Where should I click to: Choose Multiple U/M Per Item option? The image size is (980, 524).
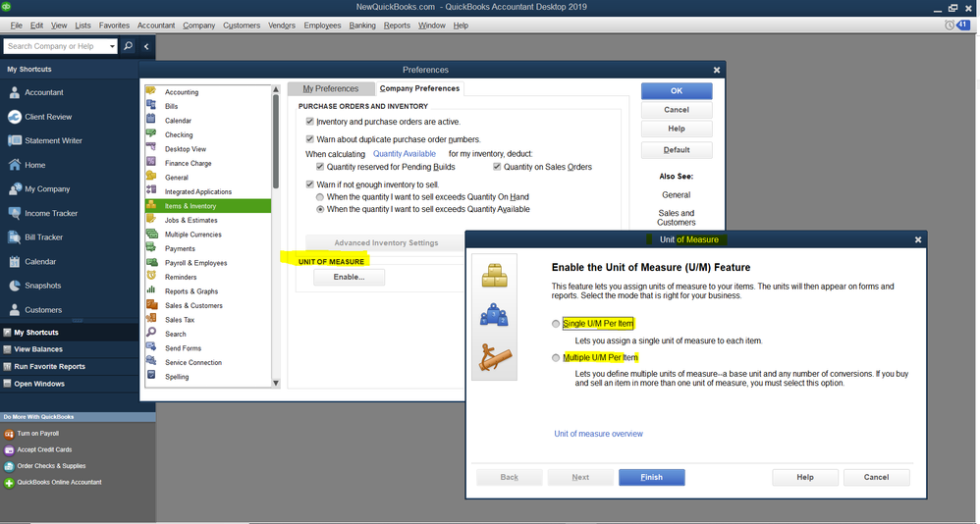coord(556,358)
